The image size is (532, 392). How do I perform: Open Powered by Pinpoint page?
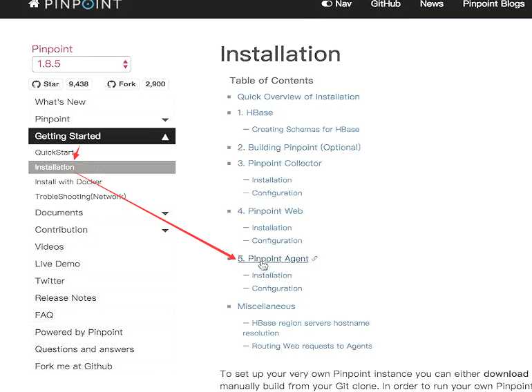(79, 333)
